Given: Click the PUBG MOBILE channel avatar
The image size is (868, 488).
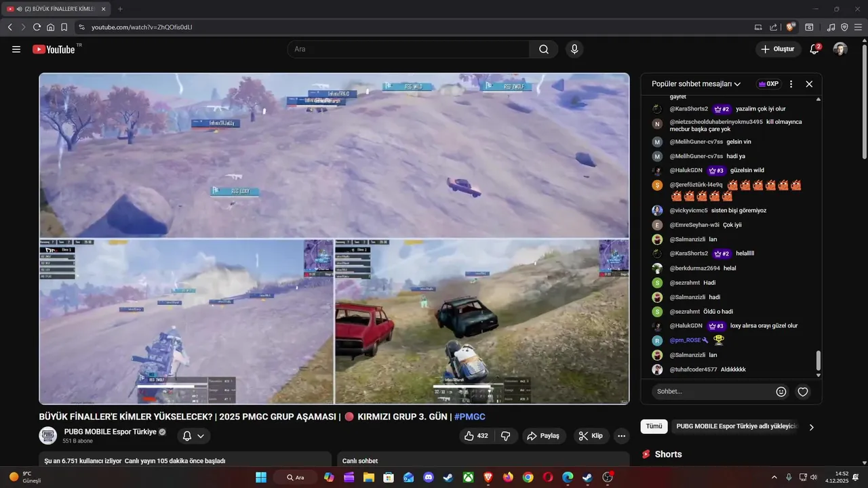Looking at the screenshot, I should tap(48, 436).
